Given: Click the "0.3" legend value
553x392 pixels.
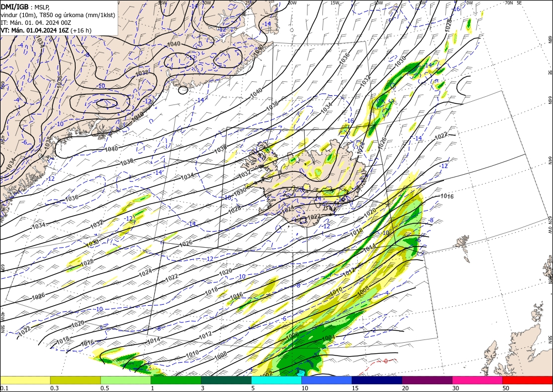Looking at the screenshot, I should coord(54,388).
